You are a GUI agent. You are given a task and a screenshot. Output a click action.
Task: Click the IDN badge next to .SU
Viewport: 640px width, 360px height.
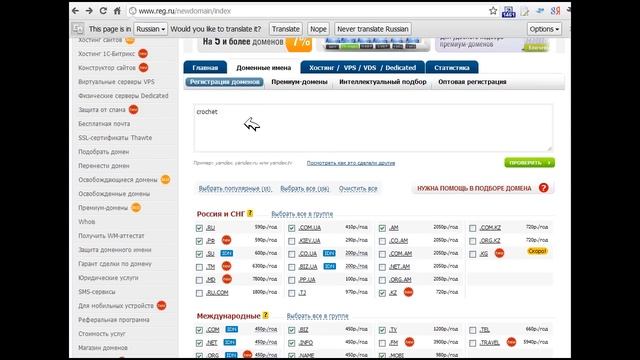tap(227, 253)
